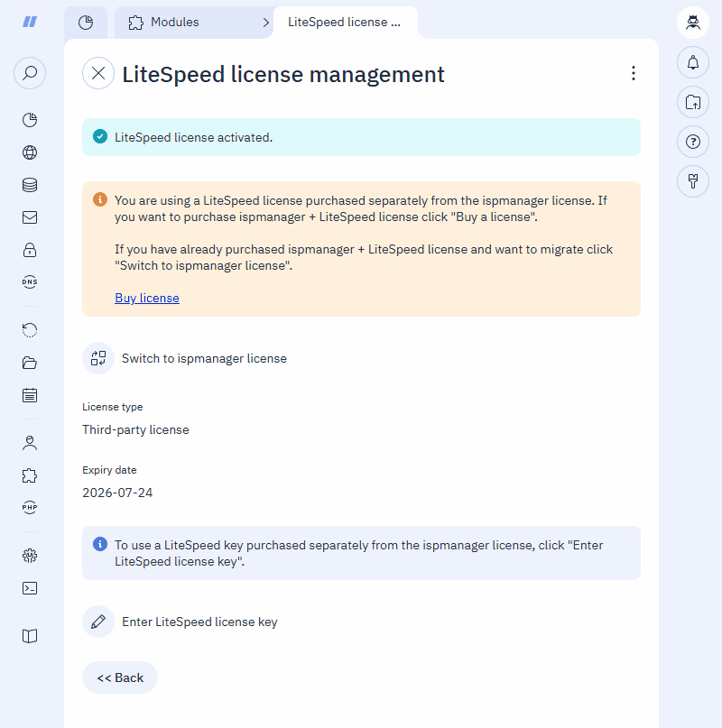Open the PHP settings icon
The image size is (722, 728).
(30, 508)
